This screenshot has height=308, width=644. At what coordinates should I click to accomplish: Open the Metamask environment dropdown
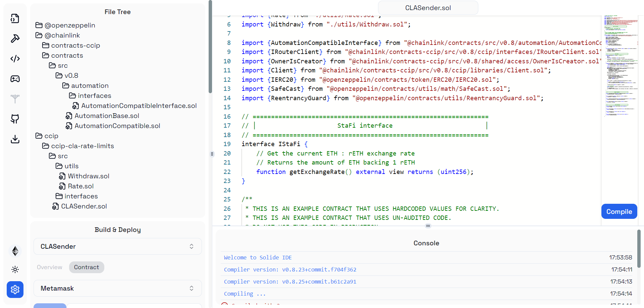(118, 288)
